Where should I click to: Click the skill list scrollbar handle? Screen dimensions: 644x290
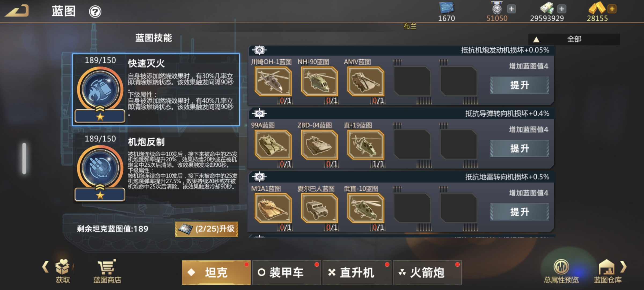[x=24, y=158]
